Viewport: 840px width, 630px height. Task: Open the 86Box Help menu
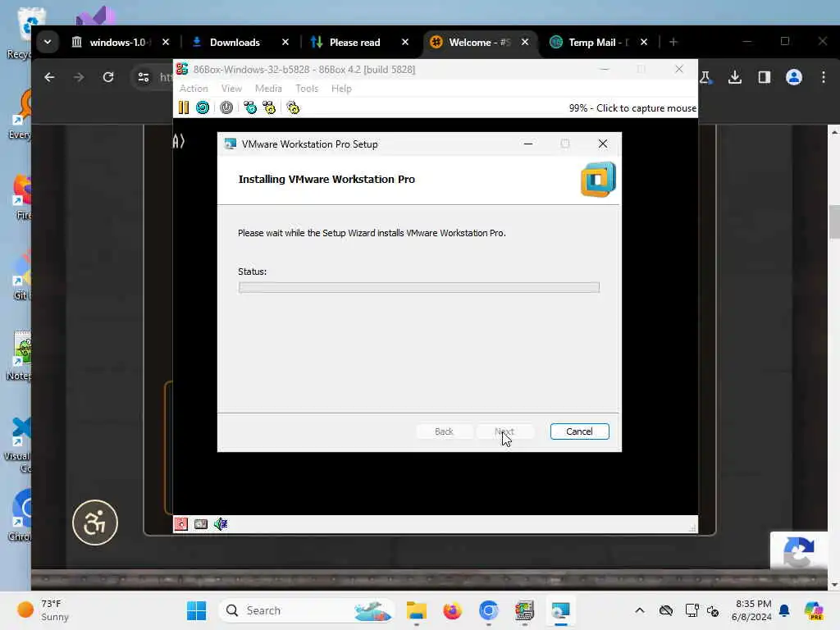click(x=341, y=89)
